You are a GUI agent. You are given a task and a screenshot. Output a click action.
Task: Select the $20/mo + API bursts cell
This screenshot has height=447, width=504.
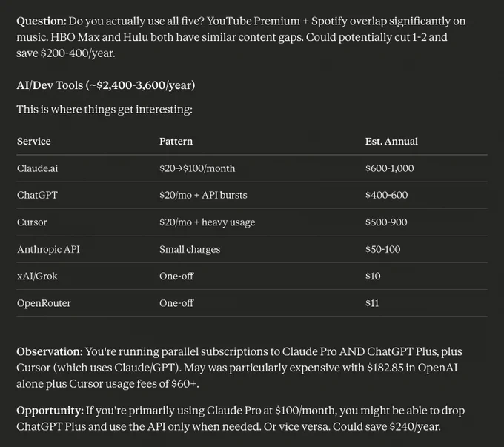[203, 195]
